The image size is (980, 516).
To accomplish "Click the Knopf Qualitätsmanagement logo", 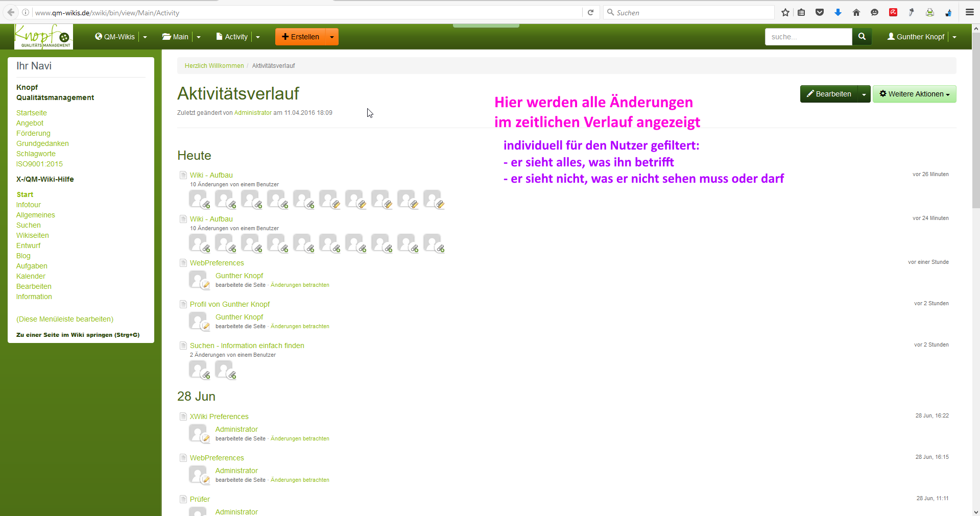I will (43, 37).
